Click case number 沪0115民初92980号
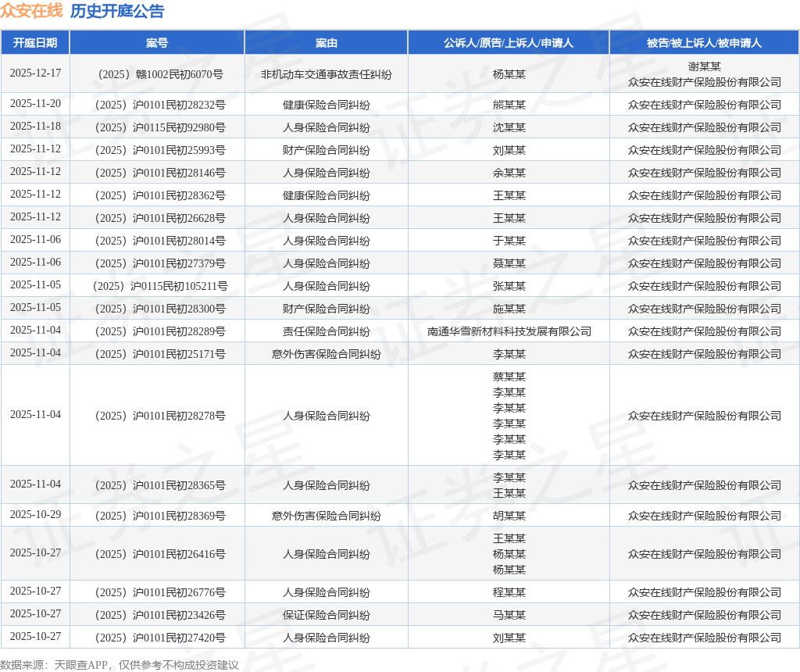 click(161, 127)
